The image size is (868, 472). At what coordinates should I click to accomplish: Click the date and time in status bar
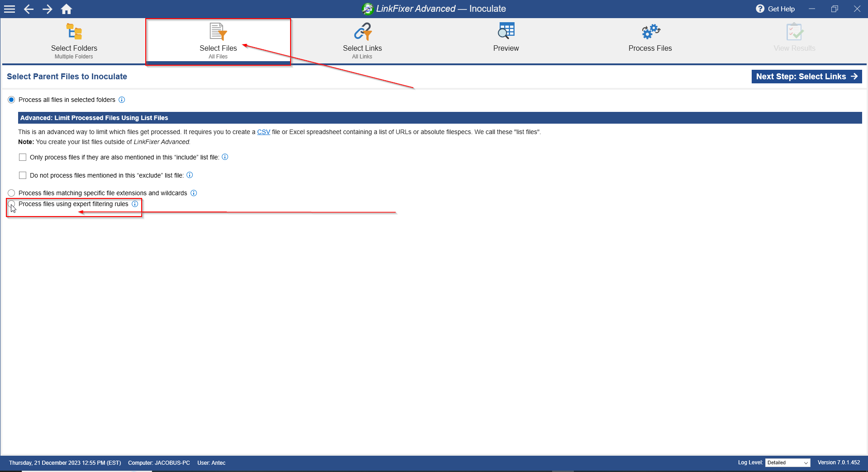coord(65,463)
